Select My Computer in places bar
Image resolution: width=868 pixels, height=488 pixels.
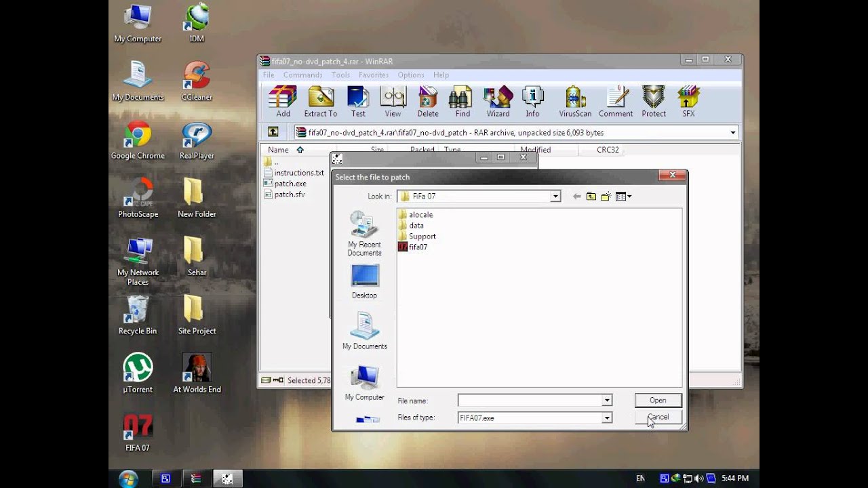point(364,382)
